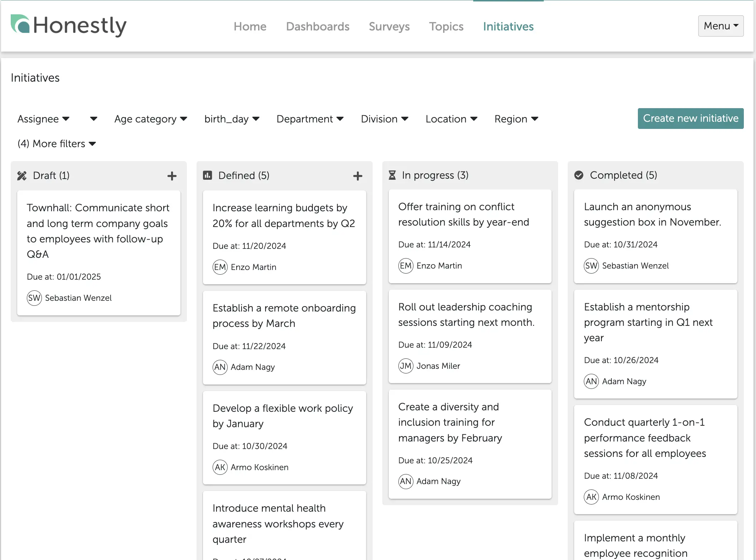The height and width of the screenshot is (560, 756).
Task: Open the Surveys tab
Action: [x=389, y=26]
